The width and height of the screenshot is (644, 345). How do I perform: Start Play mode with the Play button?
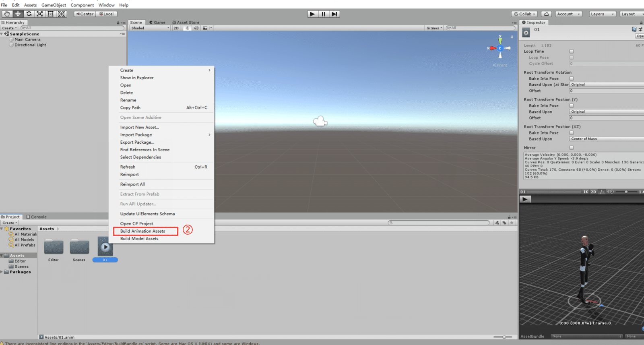312,14
